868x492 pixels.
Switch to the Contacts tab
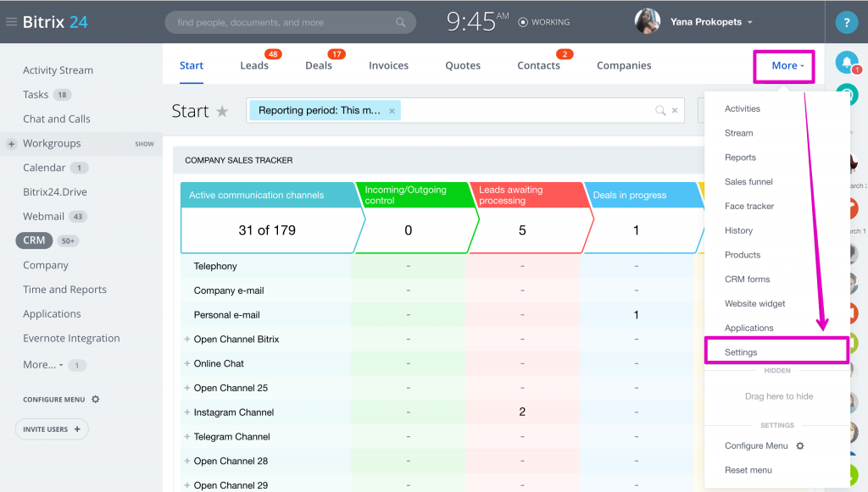tap(538, 65)
